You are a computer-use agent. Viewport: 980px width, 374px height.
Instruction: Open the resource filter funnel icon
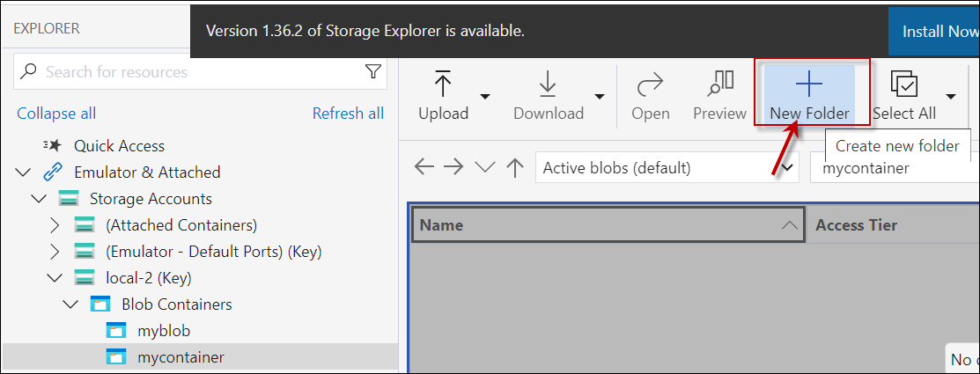pos(373,71)
